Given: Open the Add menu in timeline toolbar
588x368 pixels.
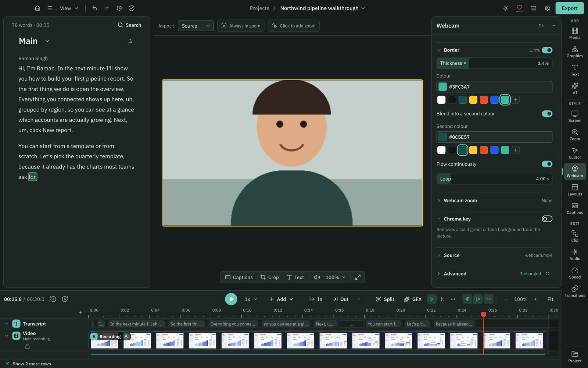Looking at the screenshot, I should (281, 299).
